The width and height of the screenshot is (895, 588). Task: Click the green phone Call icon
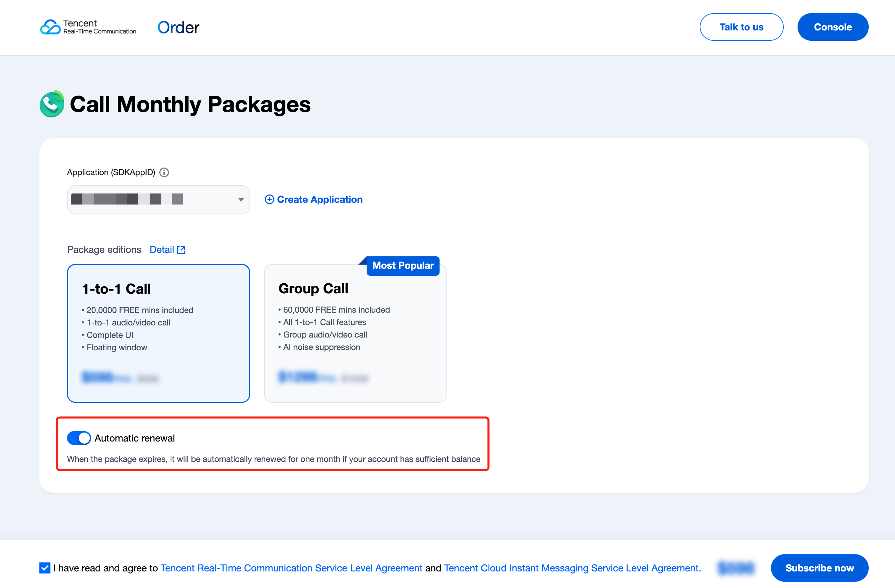click(52, 104)
